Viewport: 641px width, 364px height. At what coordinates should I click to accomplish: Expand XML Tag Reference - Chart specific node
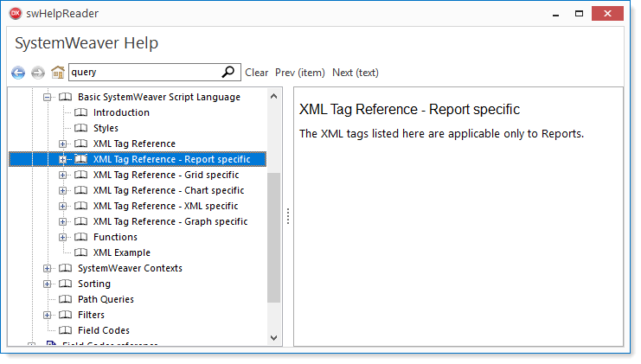62,190
